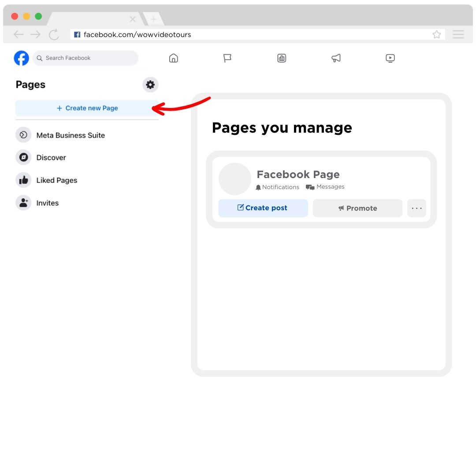Click the Pages heading text
The image size is (476, 476).
coord(30,85)
